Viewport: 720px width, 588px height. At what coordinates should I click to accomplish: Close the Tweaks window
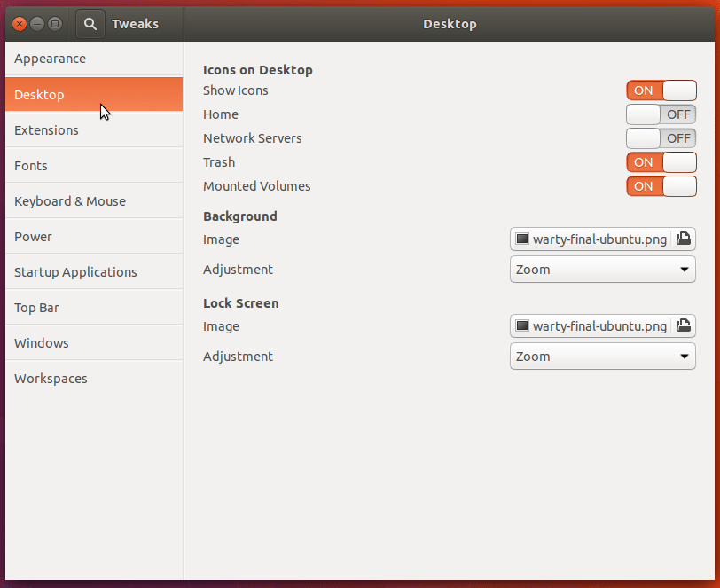20,24
